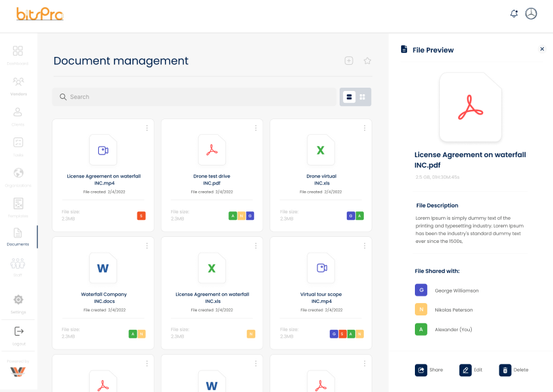Click the Logout icon

[x=19, y=331]
